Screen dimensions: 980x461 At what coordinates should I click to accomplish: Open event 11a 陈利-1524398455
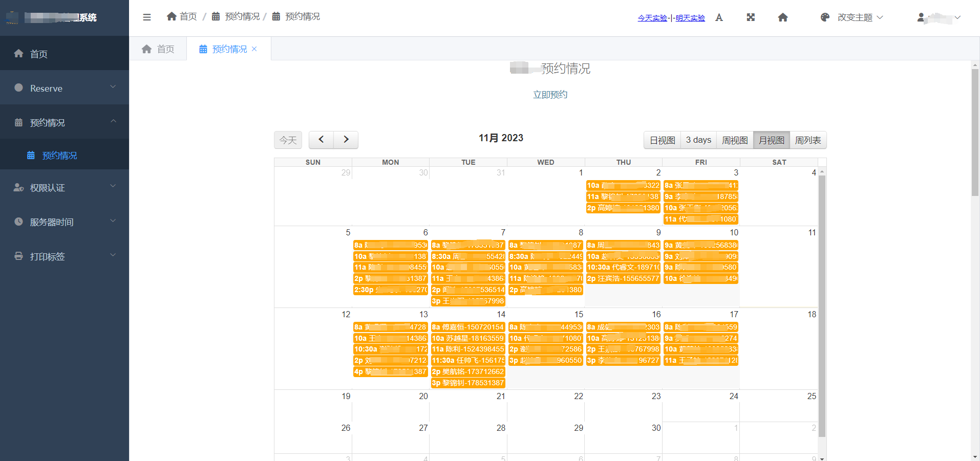coord(468,349)
